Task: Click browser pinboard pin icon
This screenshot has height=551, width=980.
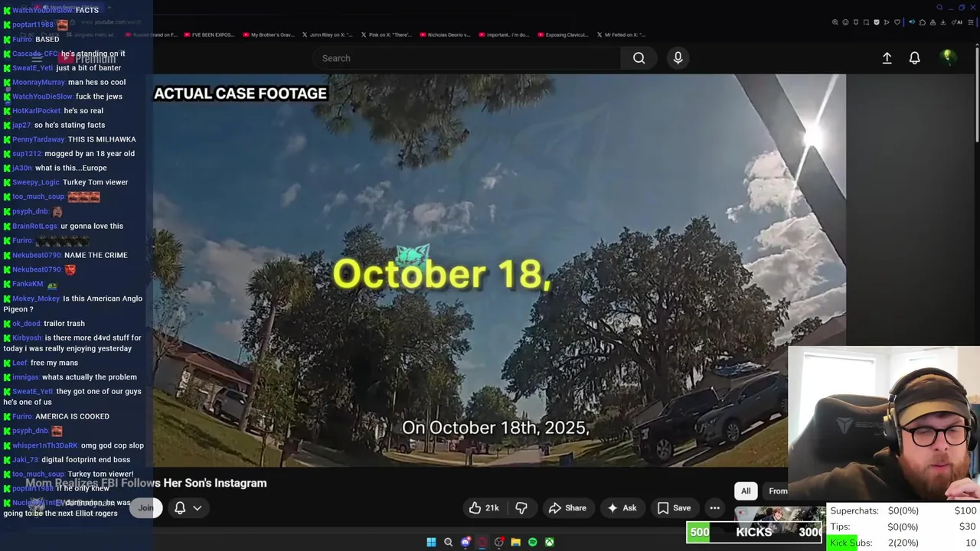Action: click(856, 22)
